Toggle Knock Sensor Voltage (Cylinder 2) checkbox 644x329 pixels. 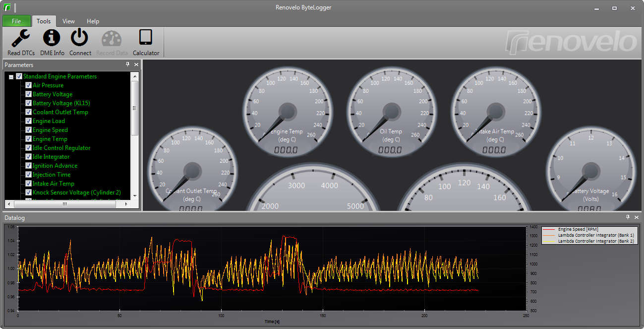[28, 193]
